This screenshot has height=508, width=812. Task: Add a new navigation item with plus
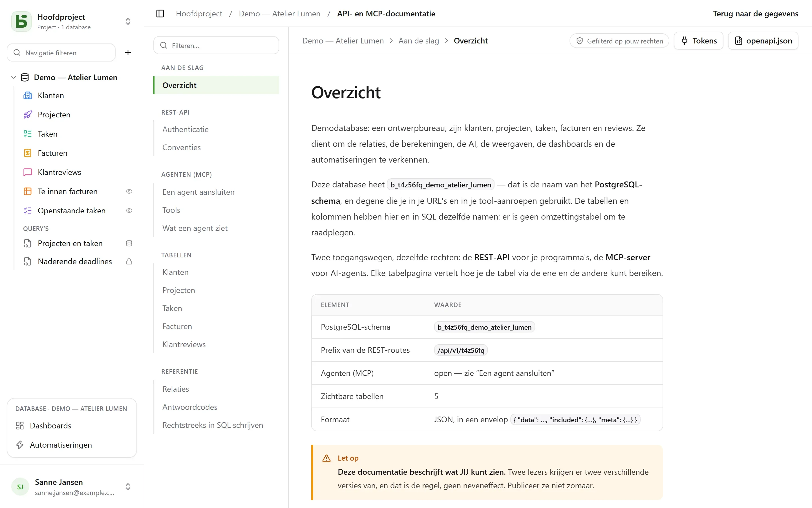pos(128,52)
